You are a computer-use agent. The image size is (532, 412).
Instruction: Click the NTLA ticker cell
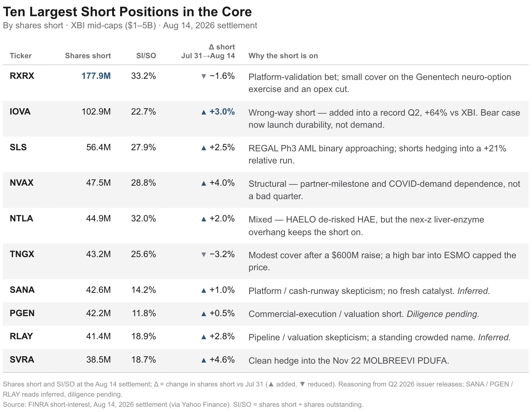(21, 219)
